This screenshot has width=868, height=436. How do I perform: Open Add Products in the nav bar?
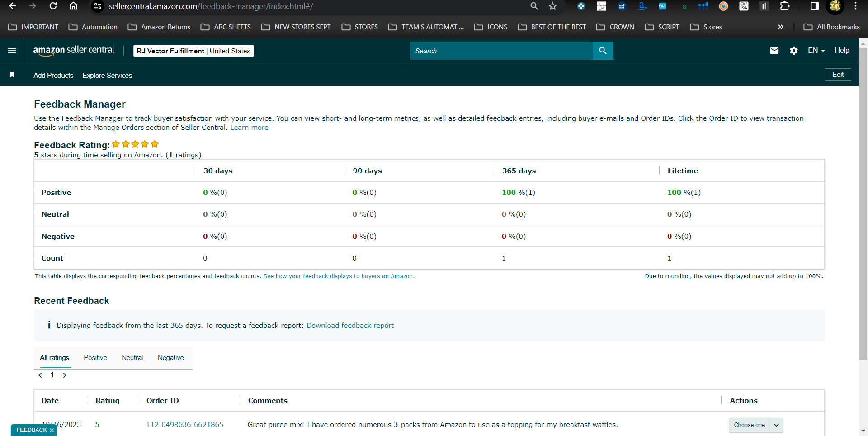53,75
